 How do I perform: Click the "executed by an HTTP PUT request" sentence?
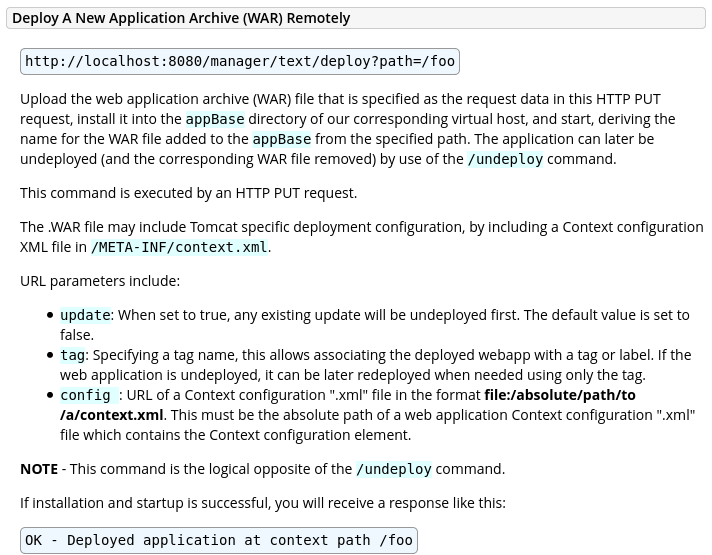(x=188, y=192)
